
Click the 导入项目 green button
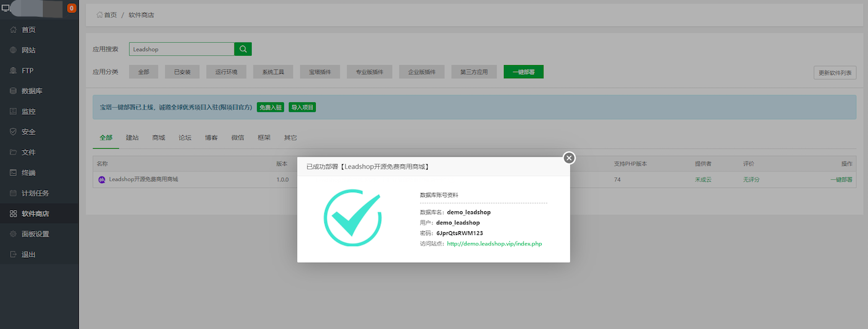[302, 107]
